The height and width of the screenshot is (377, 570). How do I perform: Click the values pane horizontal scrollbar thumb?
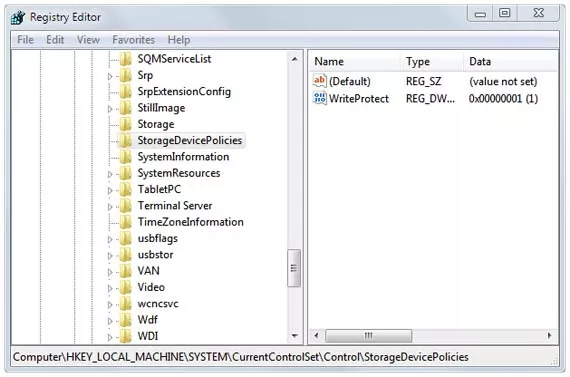[369, 335]
